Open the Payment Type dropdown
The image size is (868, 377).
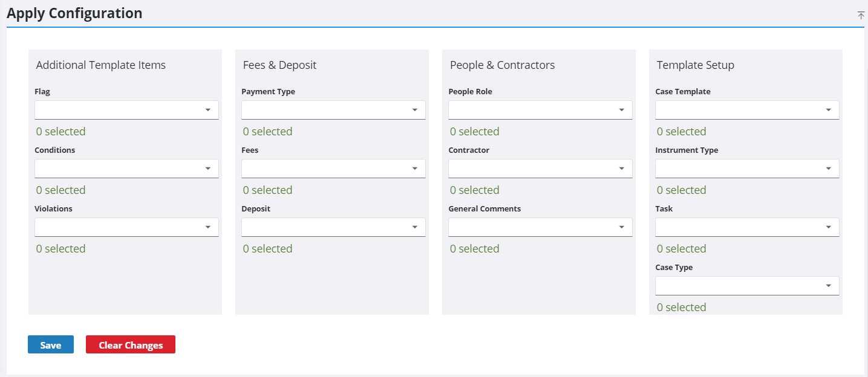point(333,110)
